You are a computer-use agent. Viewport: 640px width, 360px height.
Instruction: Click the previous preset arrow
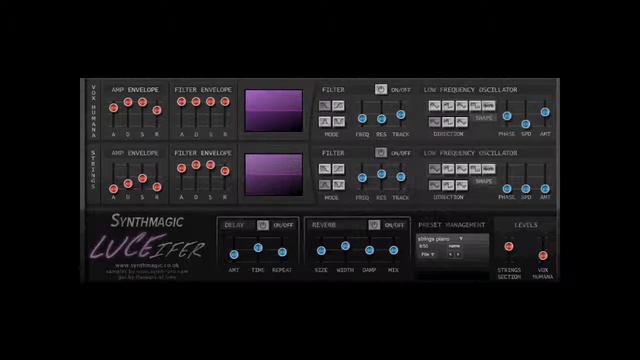(x=451, y=254)
